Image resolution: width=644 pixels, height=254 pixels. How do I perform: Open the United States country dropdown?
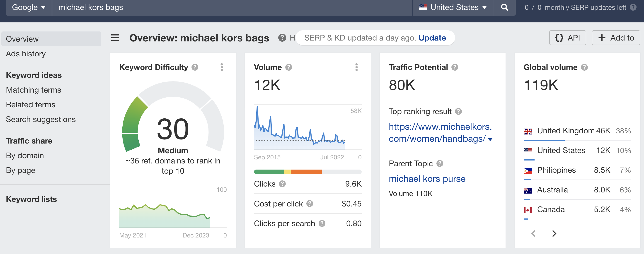[453, 7]
